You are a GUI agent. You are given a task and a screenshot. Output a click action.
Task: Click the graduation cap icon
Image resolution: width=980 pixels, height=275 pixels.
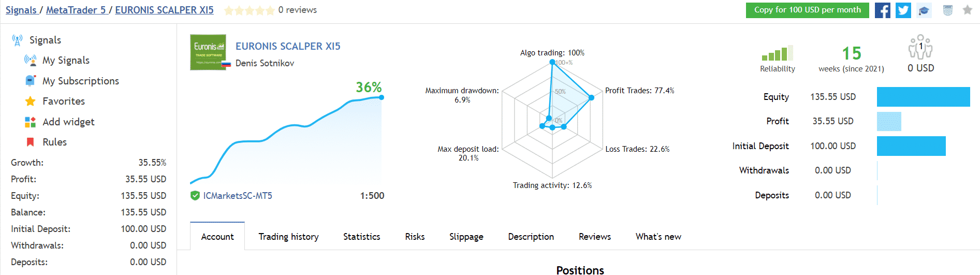click(x=924, y=10)
